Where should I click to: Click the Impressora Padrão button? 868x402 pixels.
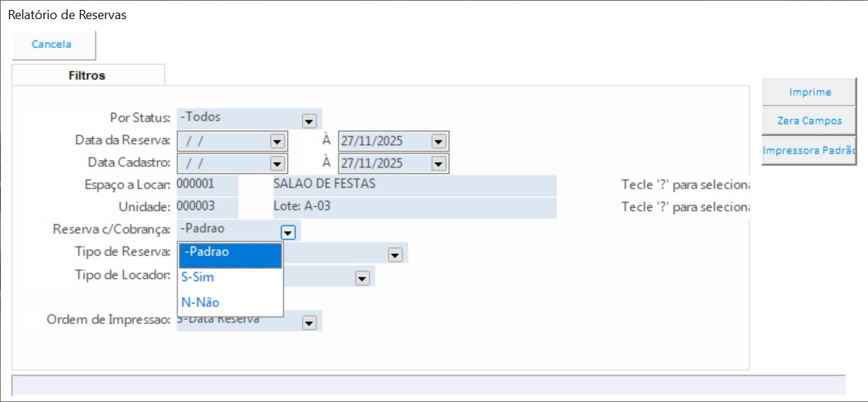809,150
